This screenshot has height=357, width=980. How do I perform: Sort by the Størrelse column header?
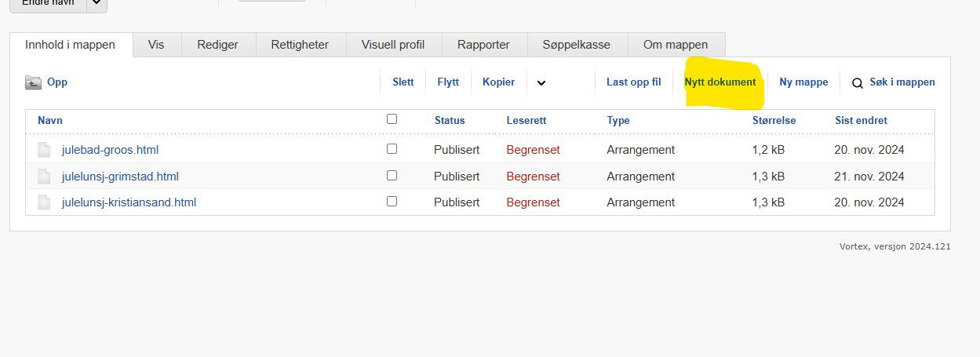pyautogui.click(x=774, y=121)
